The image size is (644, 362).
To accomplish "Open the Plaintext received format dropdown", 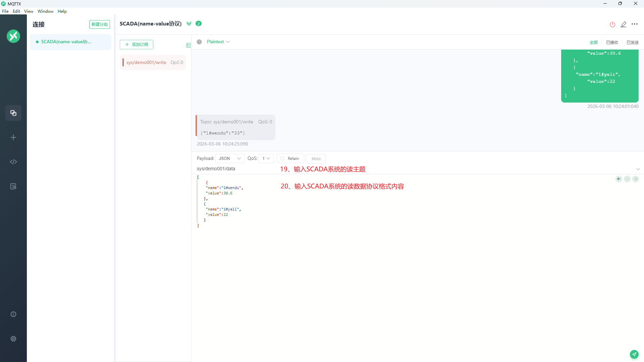I will [x=218, y=42].
